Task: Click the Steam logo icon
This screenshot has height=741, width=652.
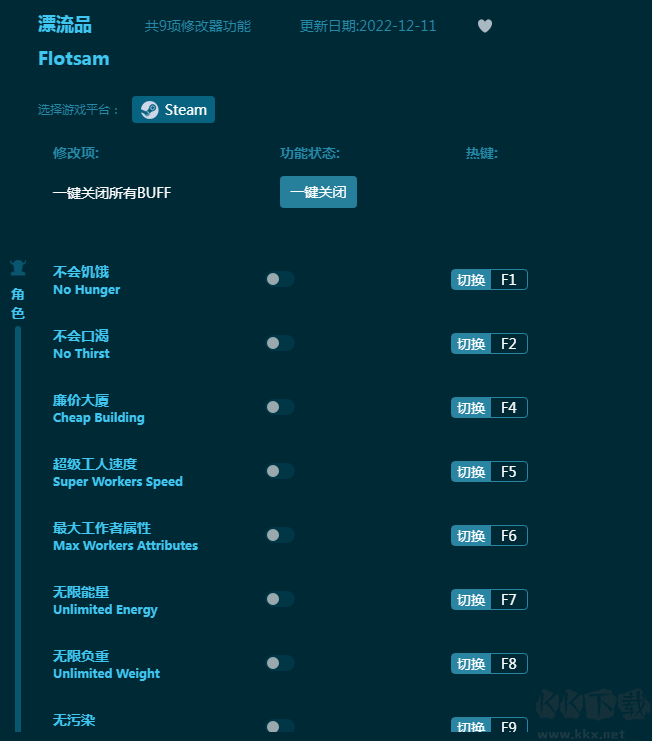Action: (150, 110)
